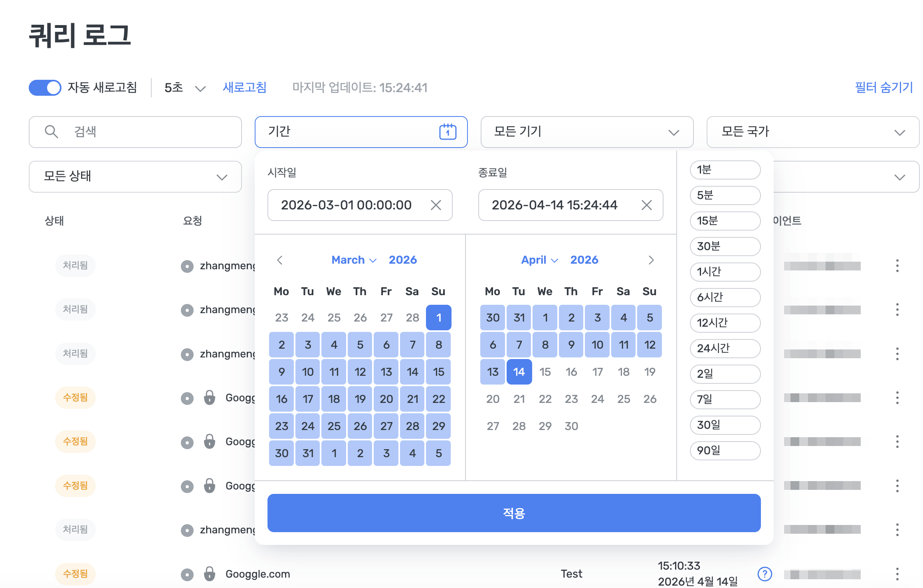Click the search magnifier icon

51,132
